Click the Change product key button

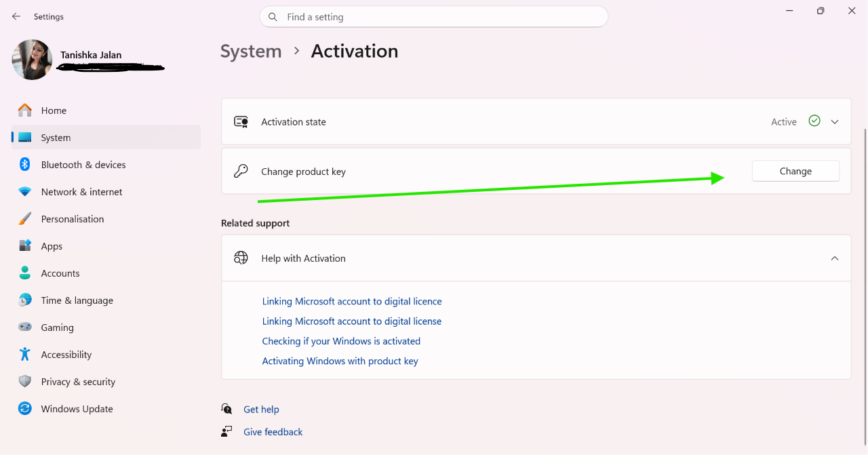795,172
